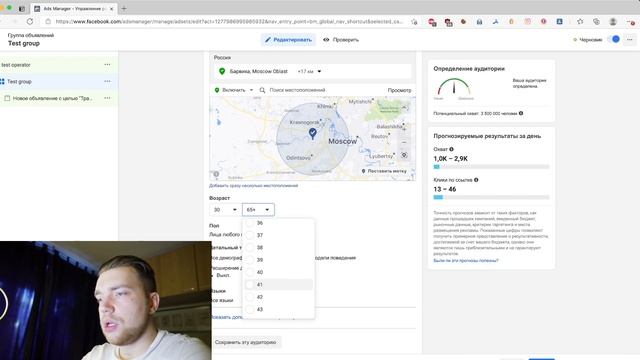Zoom out on the map
Screen dimensions: 640x360
tap(404, 142)
